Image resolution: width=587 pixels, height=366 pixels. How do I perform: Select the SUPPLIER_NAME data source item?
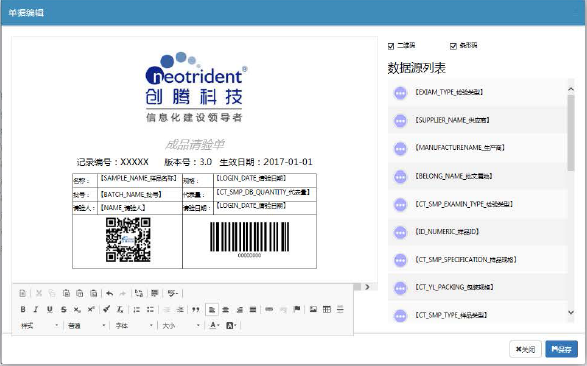[478, 121]
